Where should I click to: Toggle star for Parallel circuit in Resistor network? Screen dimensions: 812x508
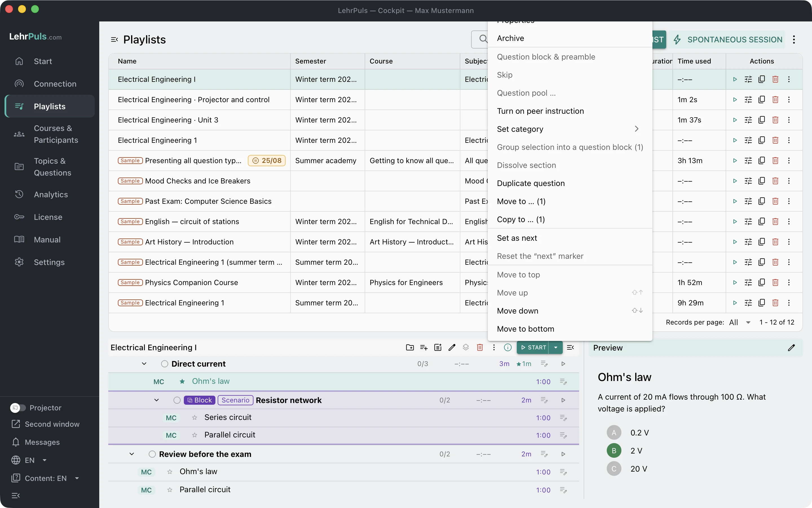point(195,435)
